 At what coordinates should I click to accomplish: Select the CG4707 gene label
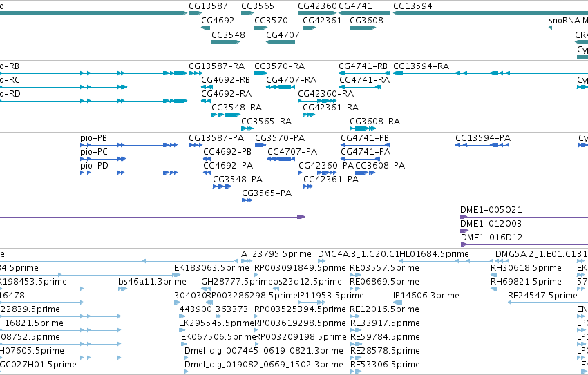click(x=283, y=35)
